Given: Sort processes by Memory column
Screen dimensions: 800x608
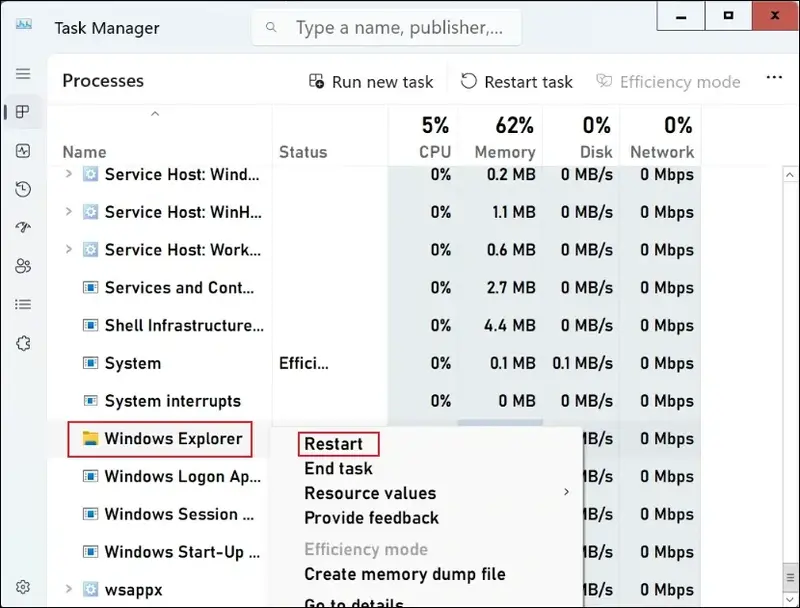Looking at the screenshot, I should tap(505, 152).
